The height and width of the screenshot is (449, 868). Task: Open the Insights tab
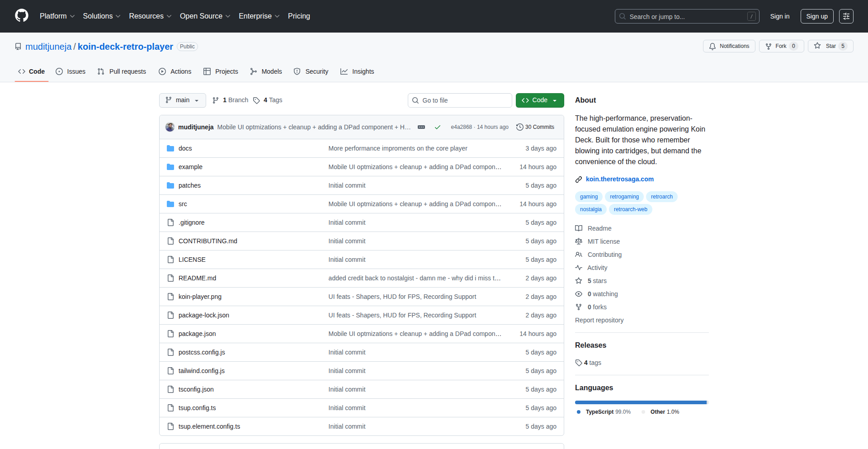tap(357, 71)
